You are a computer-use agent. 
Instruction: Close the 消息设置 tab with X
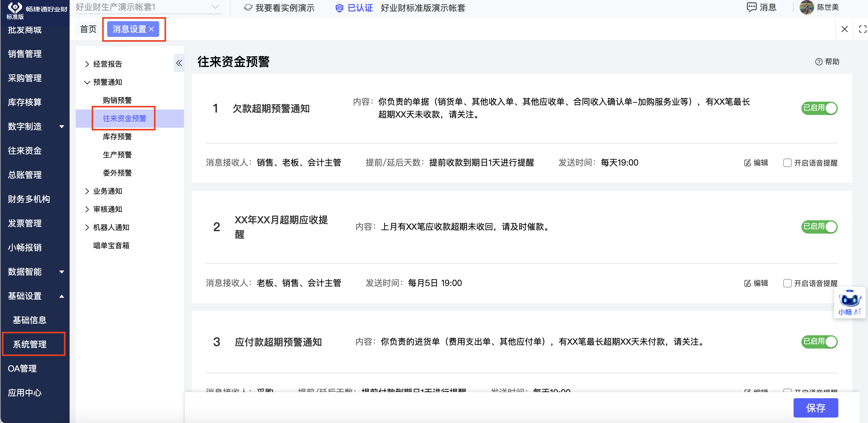tap(152, 29)
